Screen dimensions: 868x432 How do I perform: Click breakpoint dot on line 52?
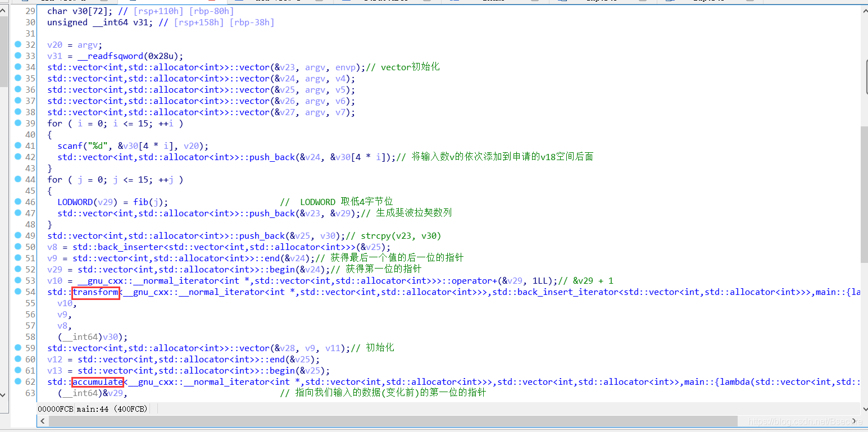click(18, 269)
